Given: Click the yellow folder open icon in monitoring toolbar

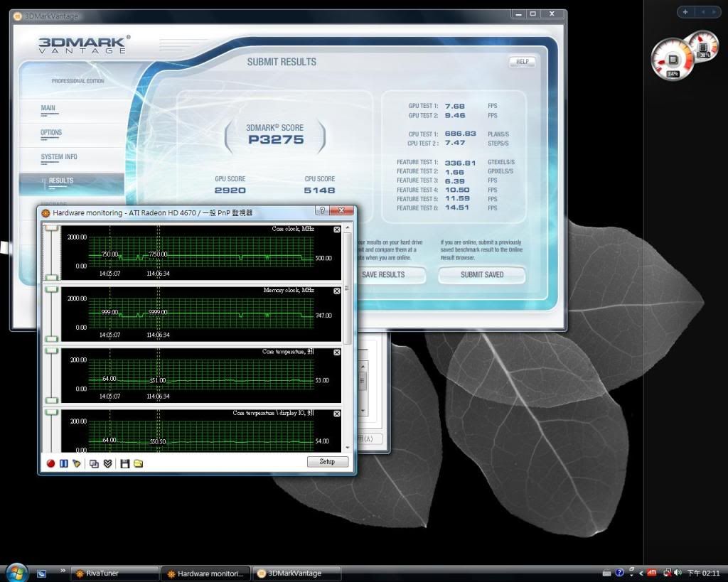Looking at the screenshot, I should click(x=139, y=463).
